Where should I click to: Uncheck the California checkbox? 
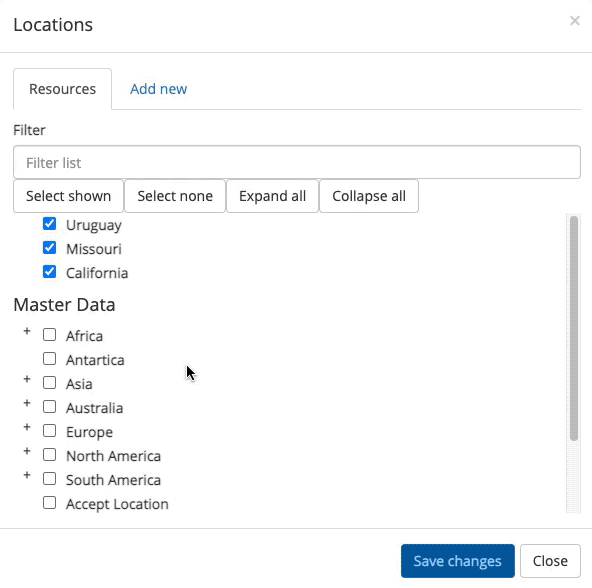pos(49,272)
